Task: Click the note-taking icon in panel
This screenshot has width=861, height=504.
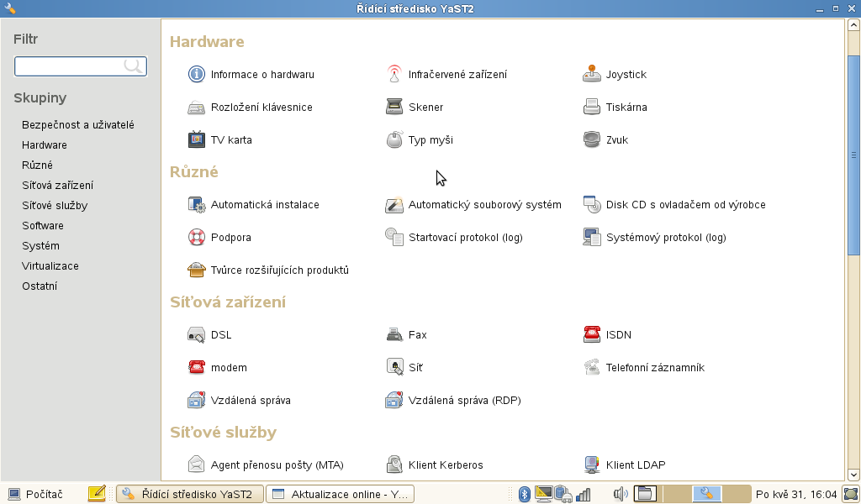Action: [97, 494]
